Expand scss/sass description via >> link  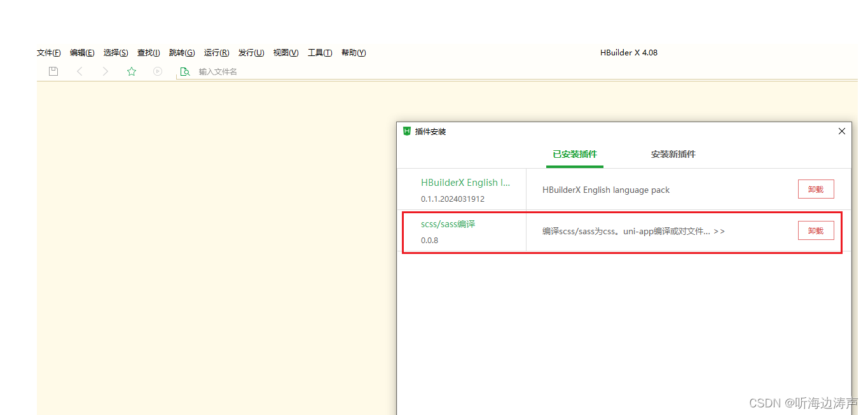719,232
